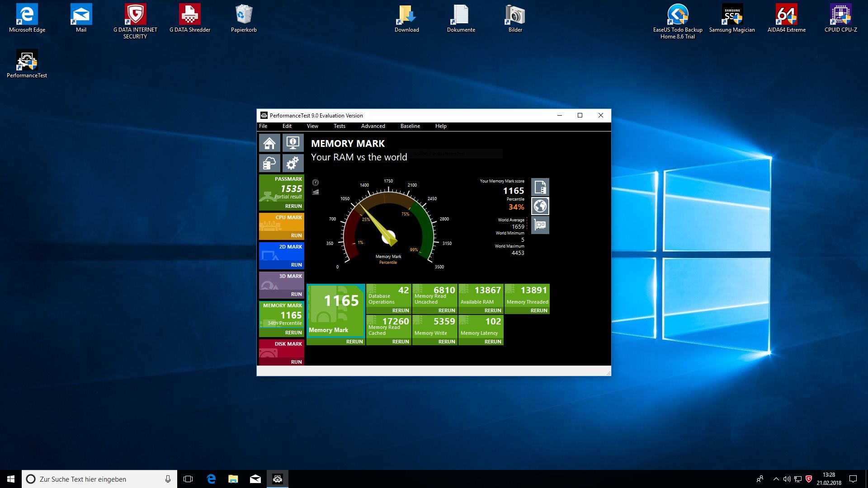Open the Advanced menu
Image resolution: width=868 pixels, height=488 pixels.
373,126
